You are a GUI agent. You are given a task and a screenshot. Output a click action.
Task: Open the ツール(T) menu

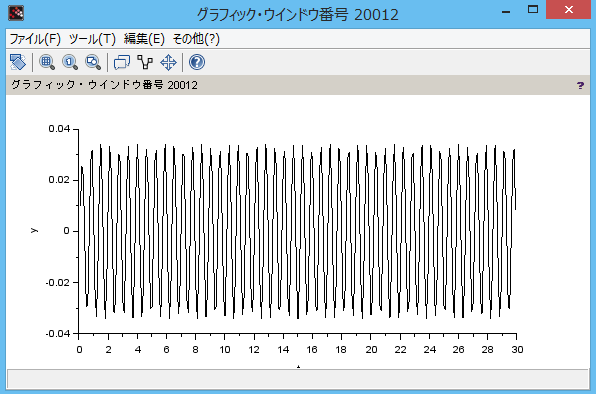pyautogui.click(x=92, y=39)
